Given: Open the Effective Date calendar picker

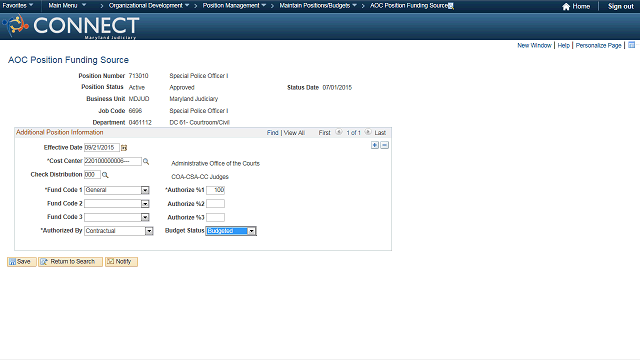Looking at the screenshot, I should coord(124,148).
